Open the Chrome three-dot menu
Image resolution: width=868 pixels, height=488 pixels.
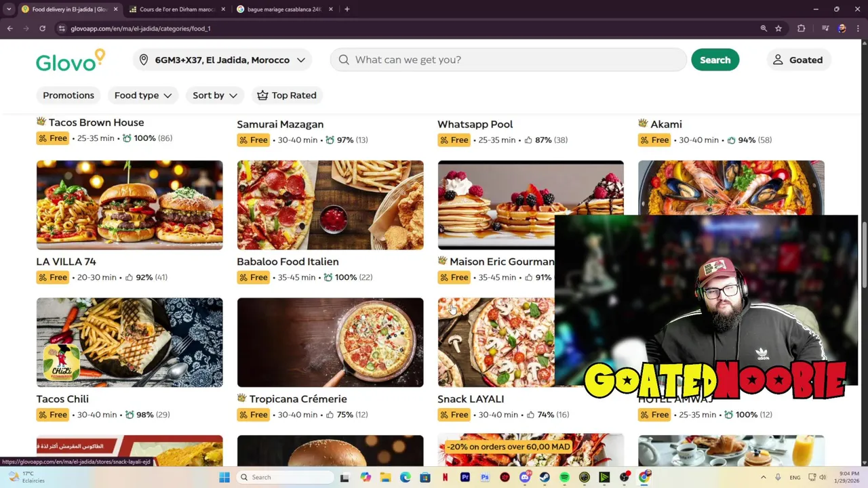(858, 28)
